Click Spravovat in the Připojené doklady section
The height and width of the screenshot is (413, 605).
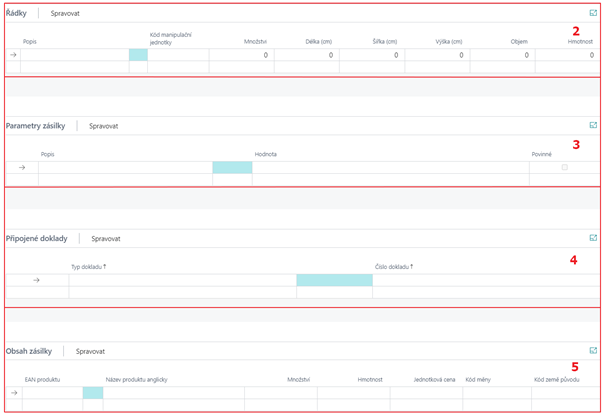coord(106,239)
